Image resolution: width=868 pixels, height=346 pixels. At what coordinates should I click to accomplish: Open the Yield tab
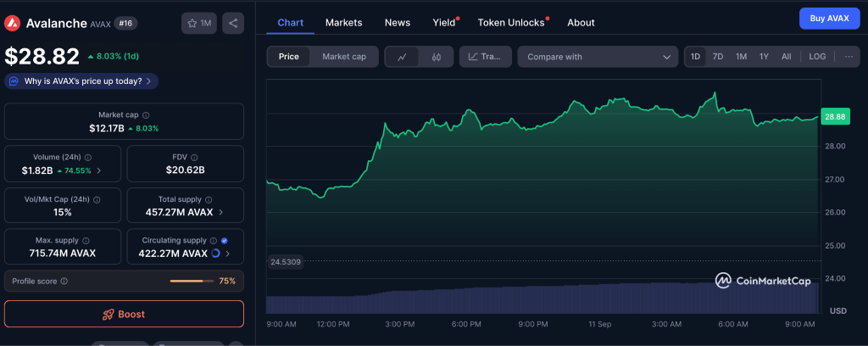coord(444,23)
